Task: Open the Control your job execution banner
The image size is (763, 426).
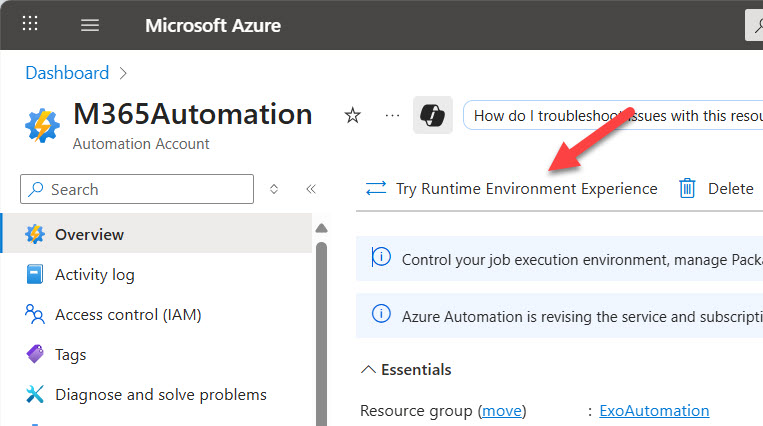Action: click(x=560, y=259)
